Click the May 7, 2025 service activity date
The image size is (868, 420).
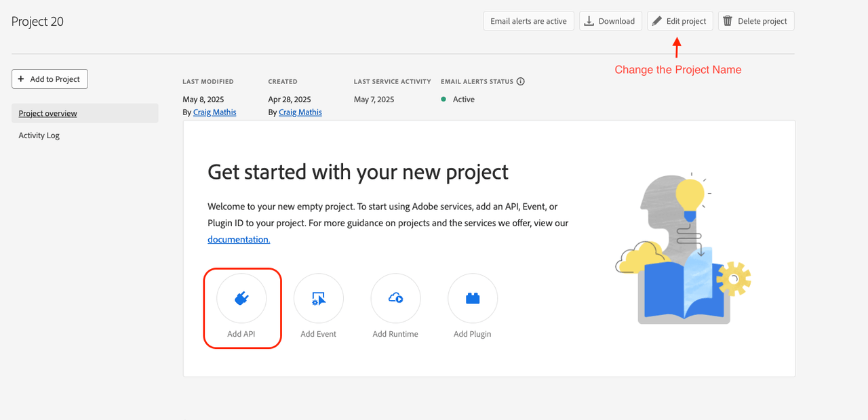[x=374, y=100]
